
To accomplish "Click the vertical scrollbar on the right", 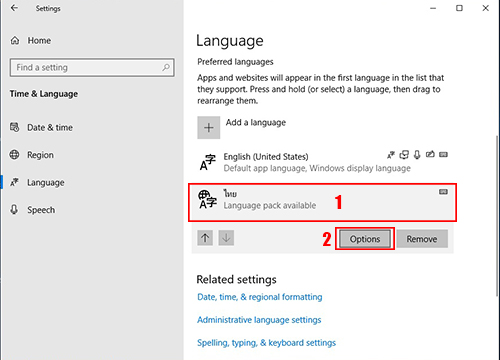I will (x=497, y=215).
